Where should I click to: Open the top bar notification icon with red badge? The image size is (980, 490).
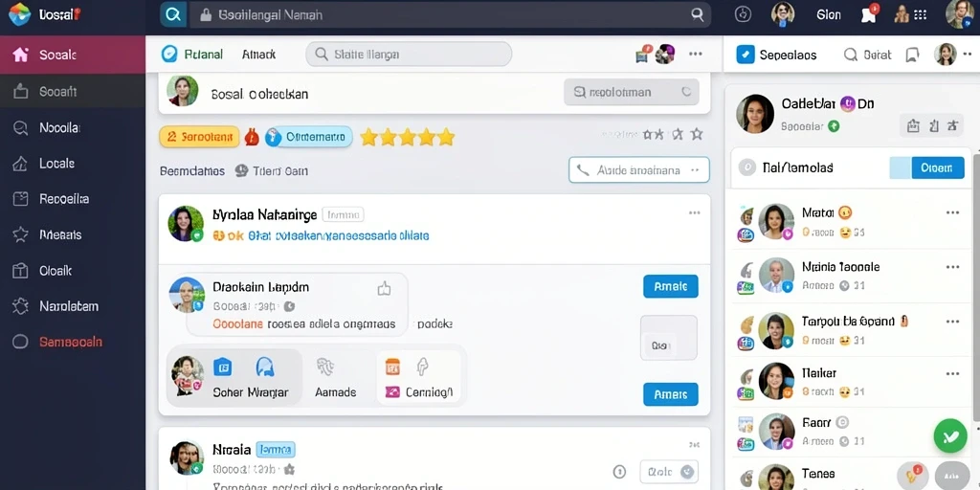click(x=869, y=13)
